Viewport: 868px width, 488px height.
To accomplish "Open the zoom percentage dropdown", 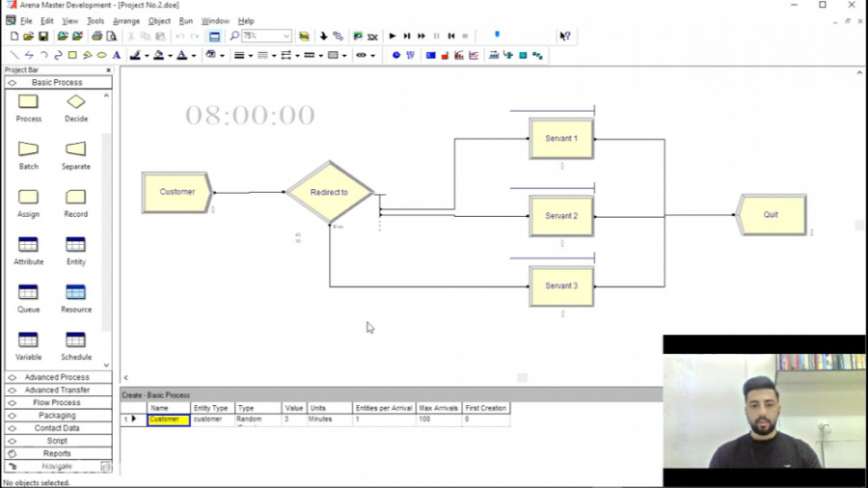I will click(286, 36).
